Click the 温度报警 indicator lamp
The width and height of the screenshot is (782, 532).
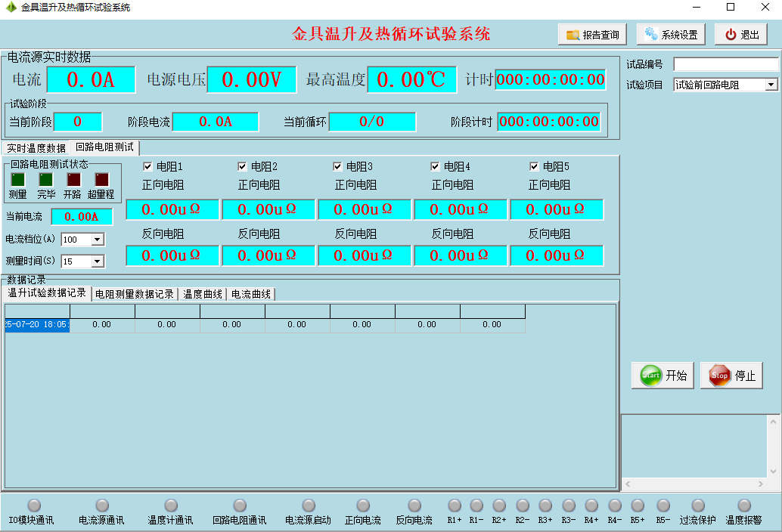(x=744, y=506)
